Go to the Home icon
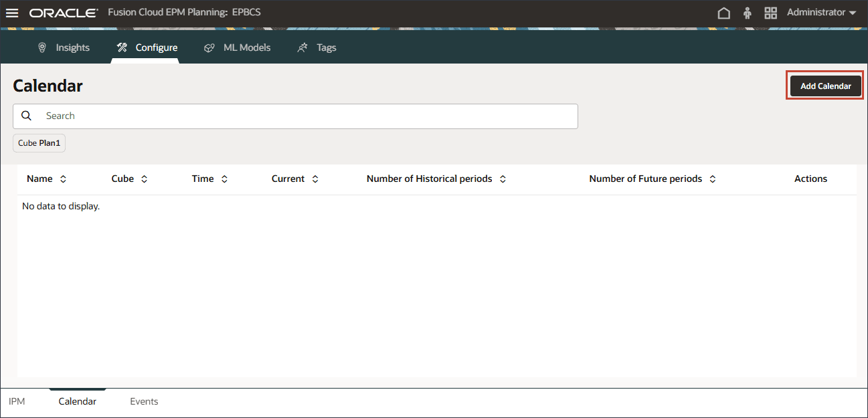The height and width of the screenshot is (418, 868). click(723, 13)
